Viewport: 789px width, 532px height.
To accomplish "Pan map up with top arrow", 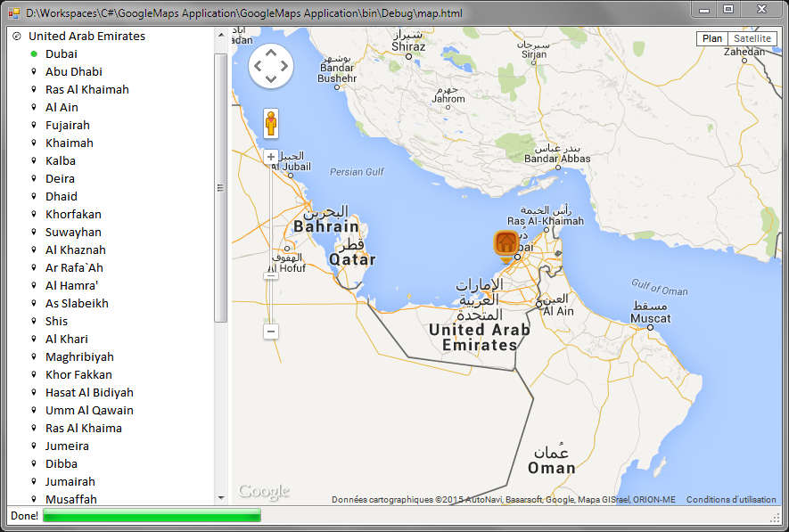I will click(x=271, y=53).
